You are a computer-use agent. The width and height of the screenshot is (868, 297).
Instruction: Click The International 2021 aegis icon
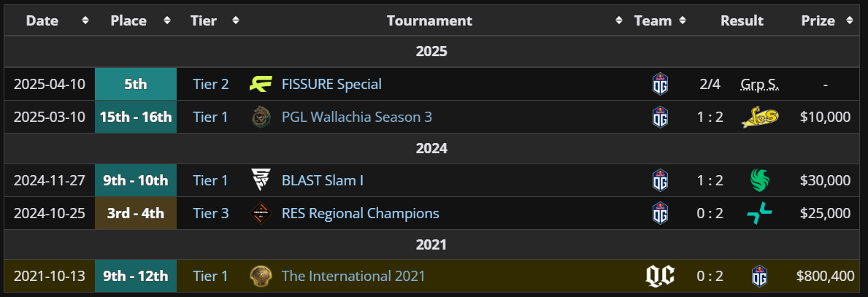coord(261,276)
